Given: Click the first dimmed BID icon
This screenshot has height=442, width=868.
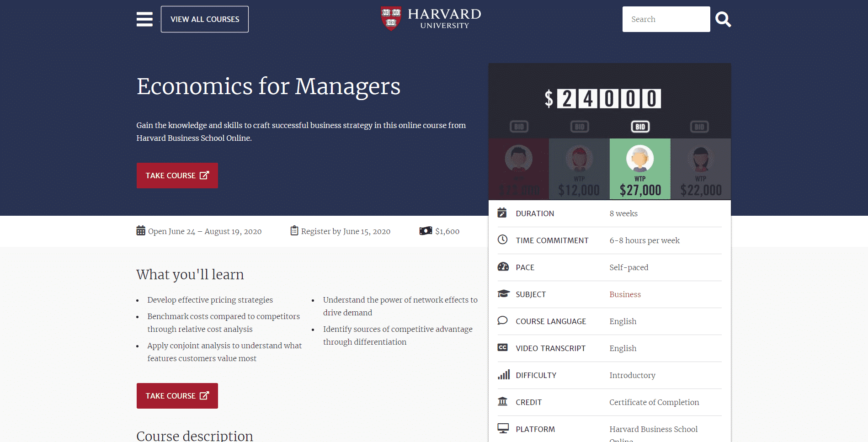Looking at the screenshot, I should (x=519, y=127).
